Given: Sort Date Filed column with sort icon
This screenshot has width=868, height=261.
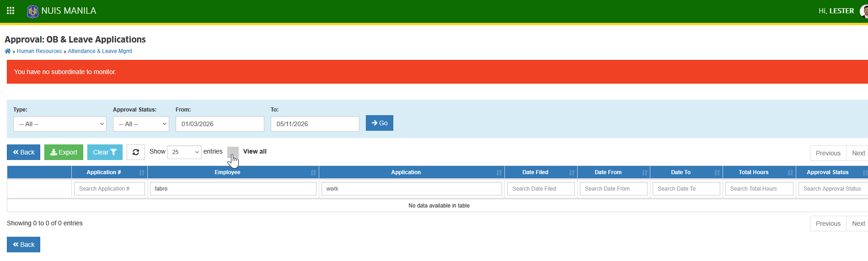Looking at the screenshot, I should click(x=572, y=173).
